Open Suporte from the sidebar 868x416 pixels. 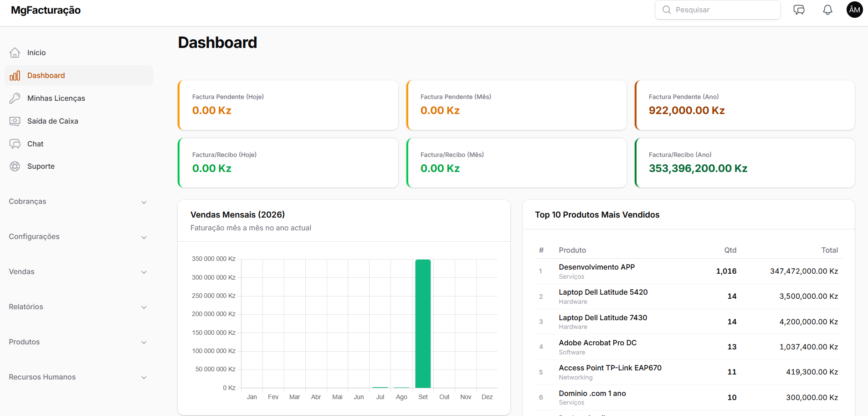point(78,166)
